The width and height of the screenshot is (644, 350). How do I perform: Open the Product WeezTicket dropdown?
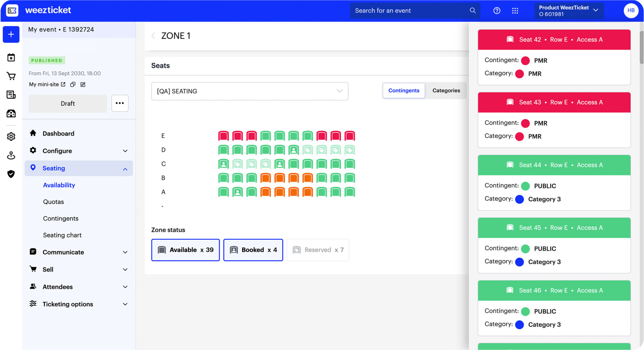[569, 10]
